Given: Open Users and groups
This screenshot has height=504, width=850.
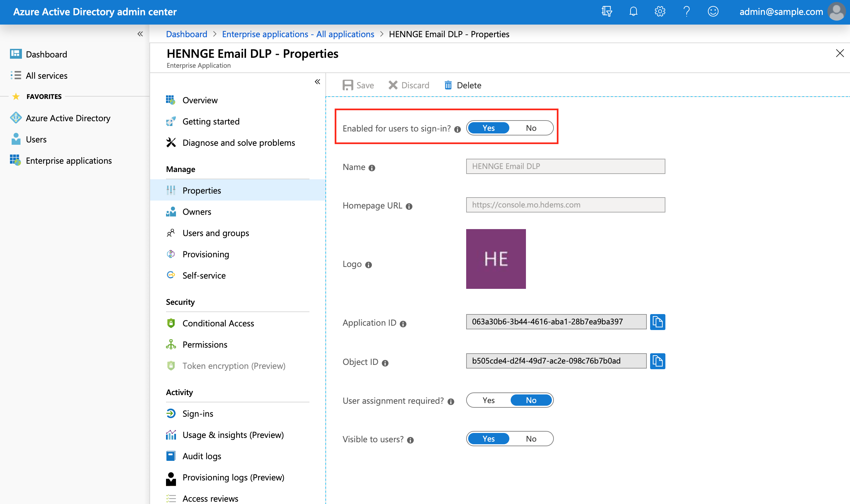Looking at the screenshot, I should 238,233.
